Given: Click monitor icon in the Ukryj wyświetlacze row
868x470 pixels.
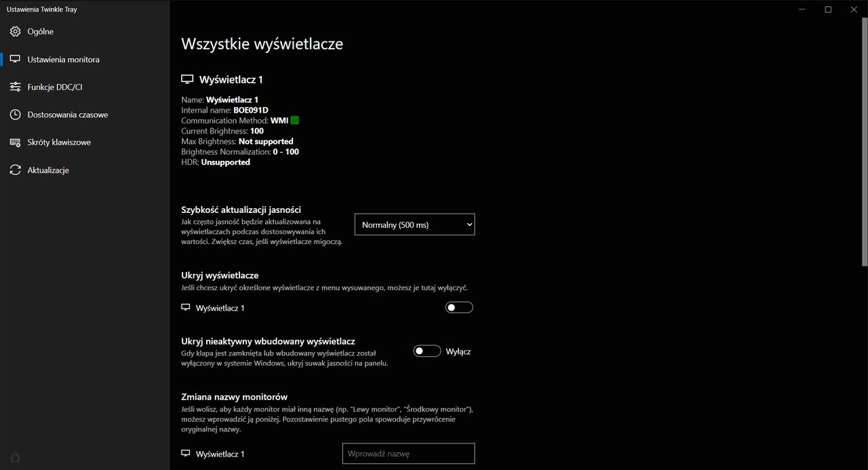Looking at the screenshot, I should pyautogui.click(x=186, y=307).
